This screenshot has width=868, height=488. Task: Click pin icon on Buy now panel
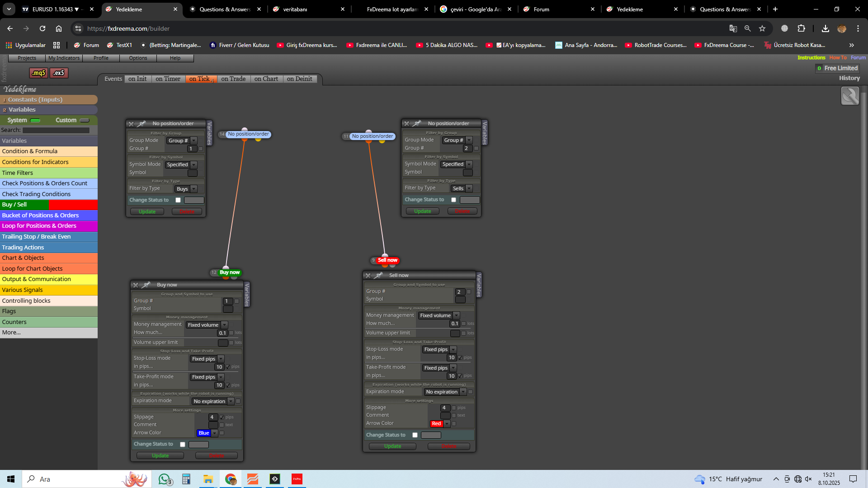coord(146,285)
